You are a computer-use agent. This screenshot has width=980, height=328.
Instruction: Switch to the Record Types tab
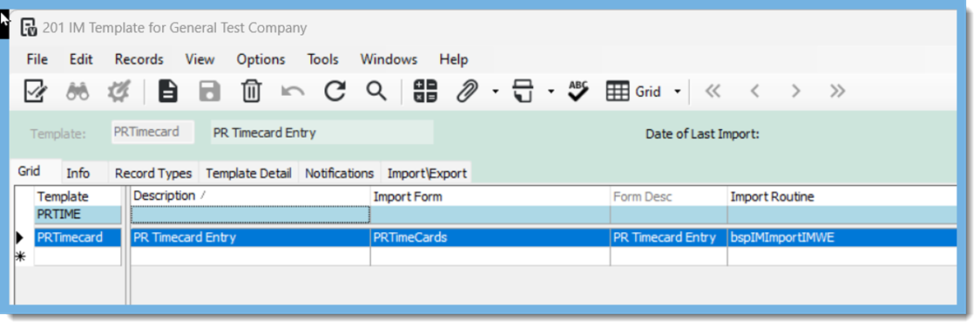(153, 174)
